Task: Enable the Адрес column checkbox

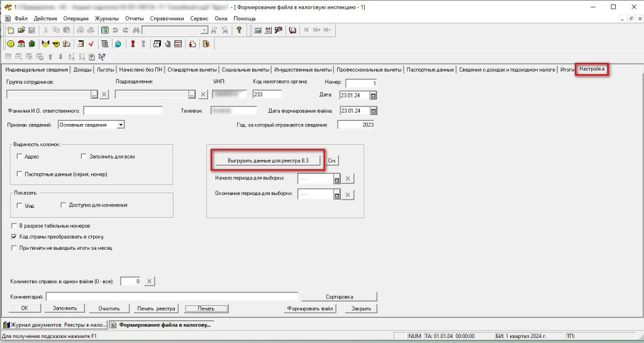Action: pyautogui.click(x=20, y=156)
